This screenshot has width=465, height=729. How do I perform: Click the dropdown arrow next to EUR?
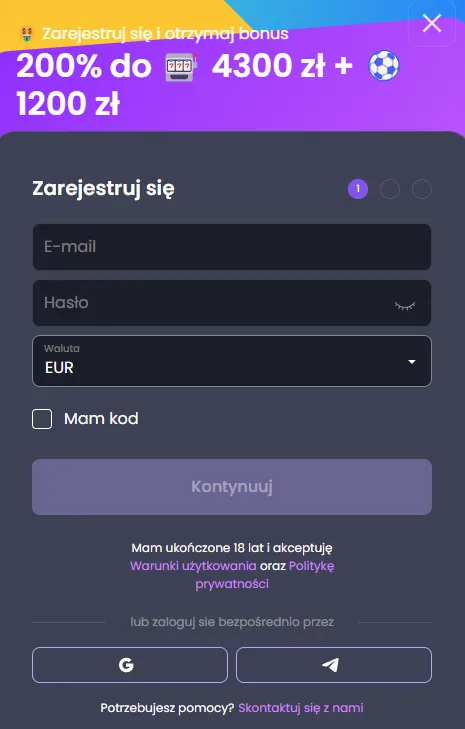click(x=412, y=362)
